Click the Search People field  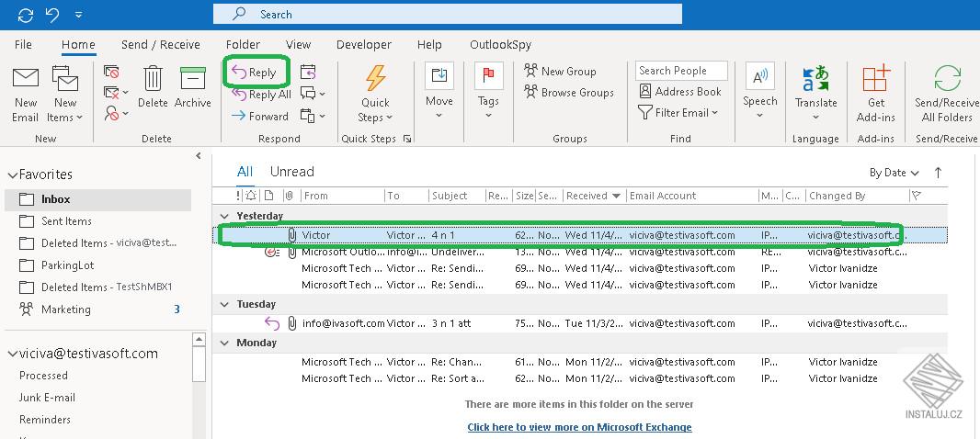pyautogui.click(x=681, y=71)
